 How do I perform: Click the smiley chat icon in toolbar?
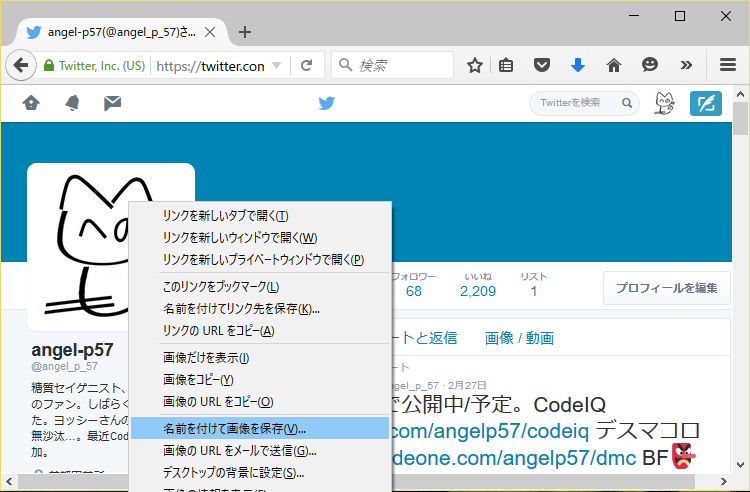(x=650, y=65)
